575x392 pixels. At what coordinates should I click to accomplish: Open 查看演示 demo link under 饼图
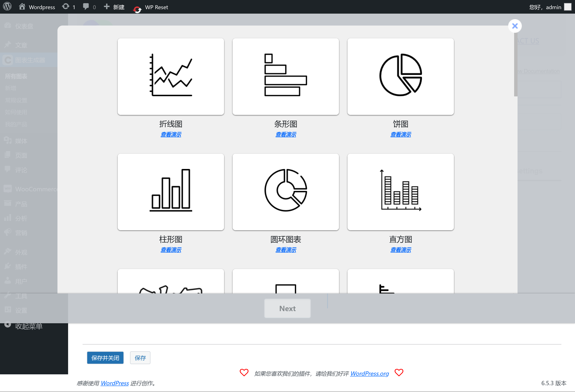coord(400,135)
